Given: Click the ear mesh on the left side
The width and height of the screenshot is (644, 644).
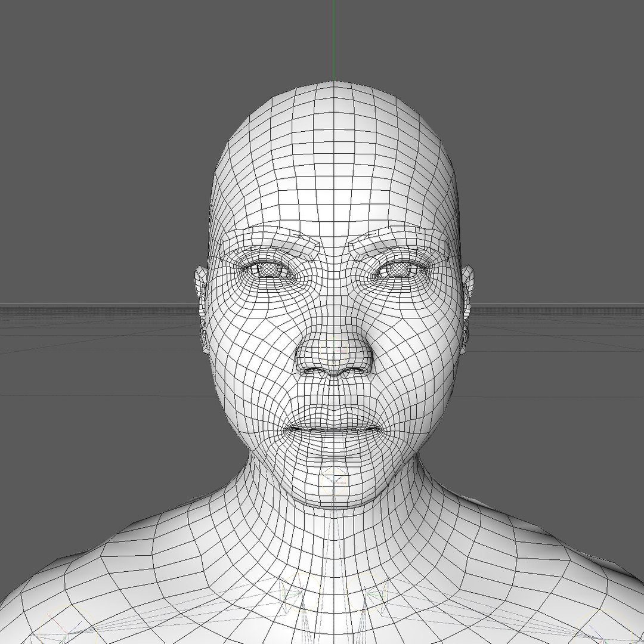Looking at the screenshot, I should point(202,310).
